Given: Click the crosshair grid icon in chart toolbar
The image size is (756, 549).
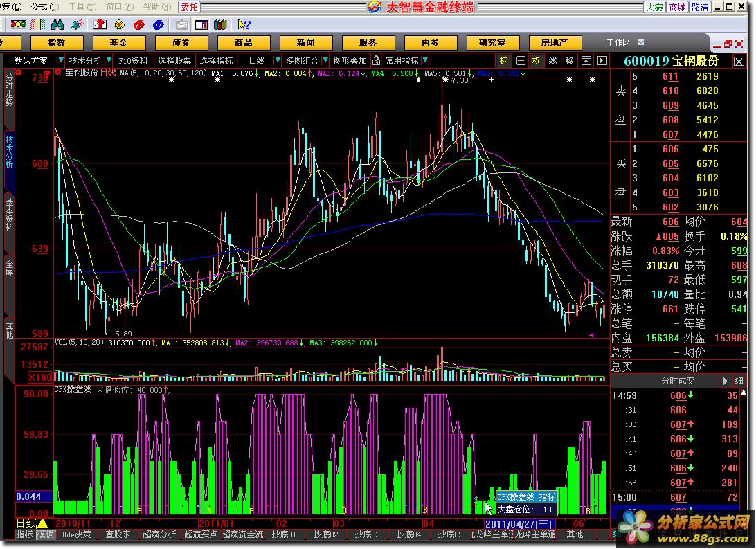Looking at the screenshot, I should [521, 61].
